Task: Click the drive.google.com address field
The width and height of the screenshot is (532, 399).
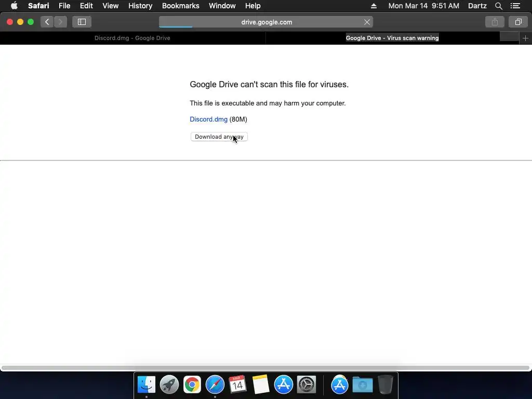Action: click(x=266, y=22)
